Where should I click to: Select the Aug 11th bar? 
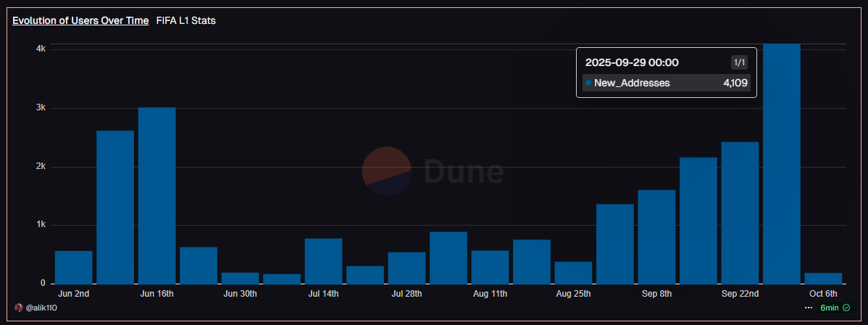pos(490,267)
